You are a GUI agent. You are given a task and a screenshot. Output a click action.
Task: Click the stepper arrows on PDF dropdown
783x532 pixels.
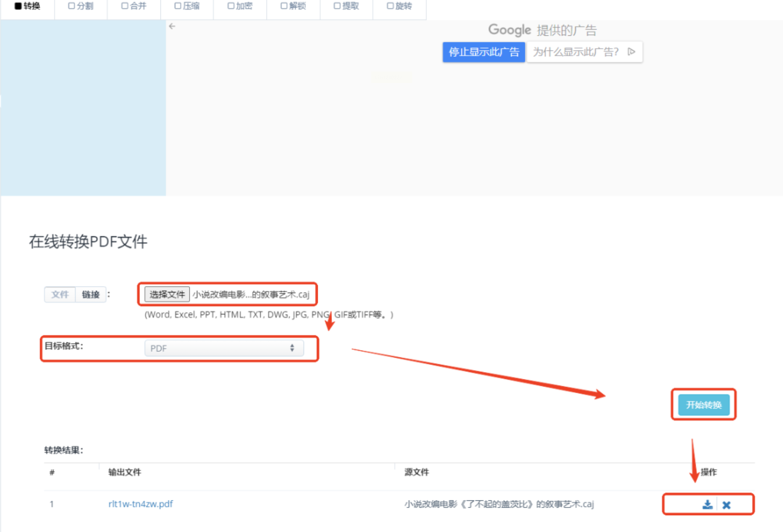(x=292, y=348)
